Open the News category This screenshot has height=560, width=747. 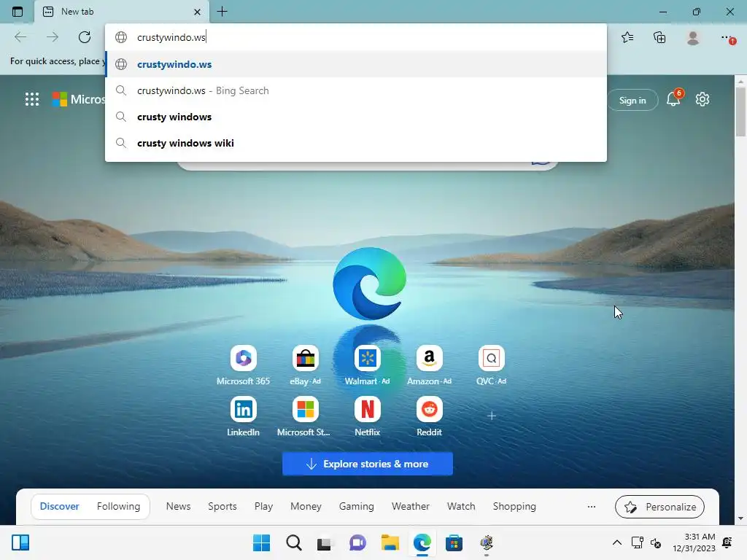click(x=178, y=506)
